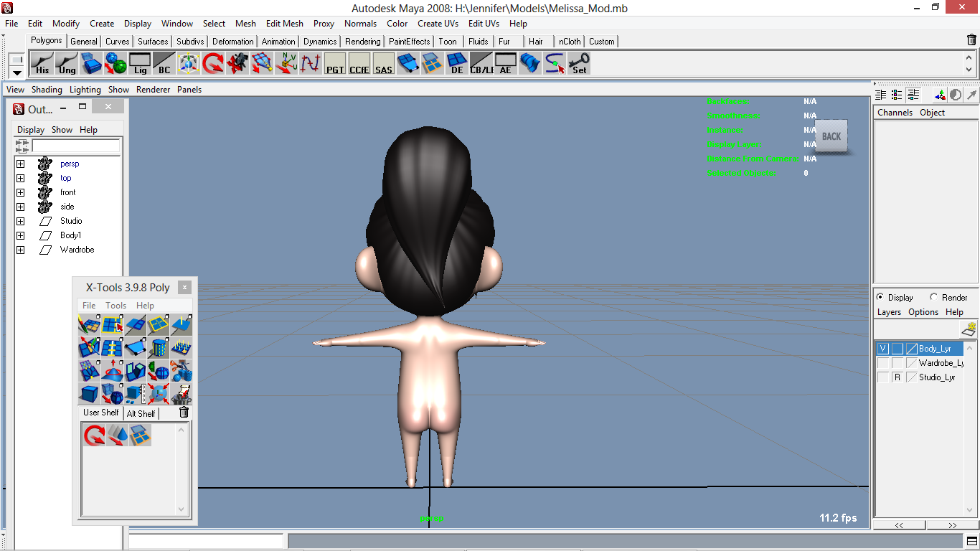980x551 pixels.
Task: Click the BC shelf icon
Action: [164, 64]
